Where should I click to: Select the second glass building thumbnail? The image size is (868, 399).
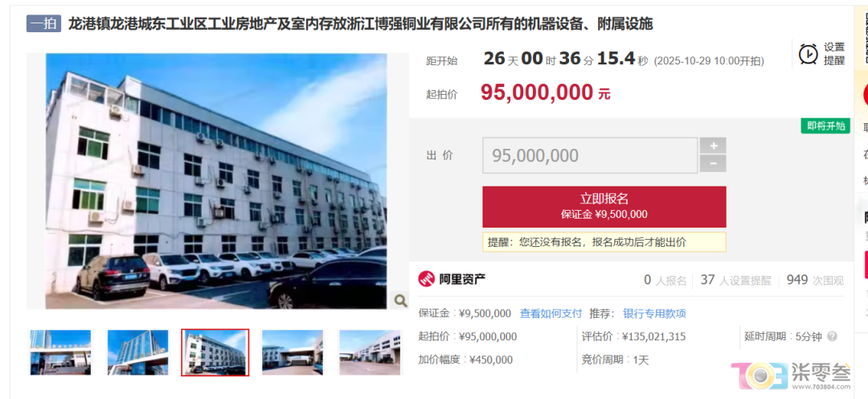[138, 352]
